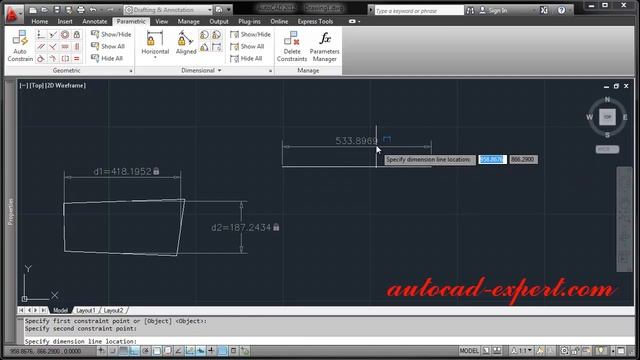The height and width of the screenshot is (360, 640).
Task: Click the Delete Constraints tool
Action: point(292,46)
